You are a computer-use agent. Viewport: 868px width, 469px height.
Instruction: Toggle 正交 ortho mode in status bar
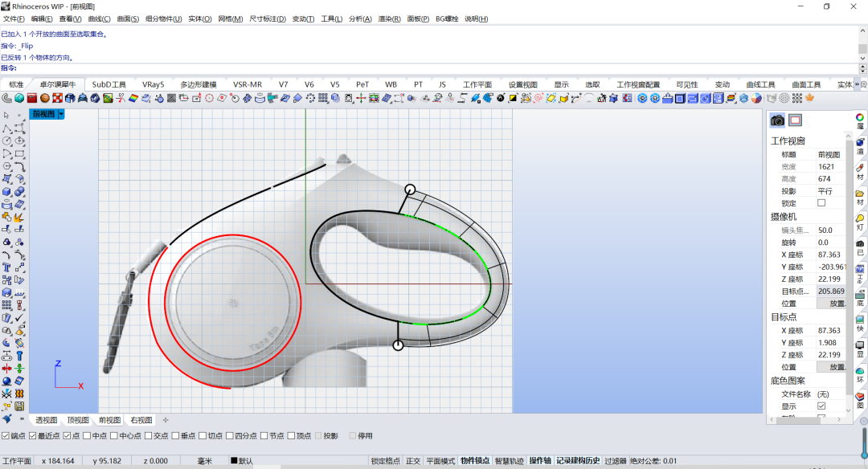413,461
